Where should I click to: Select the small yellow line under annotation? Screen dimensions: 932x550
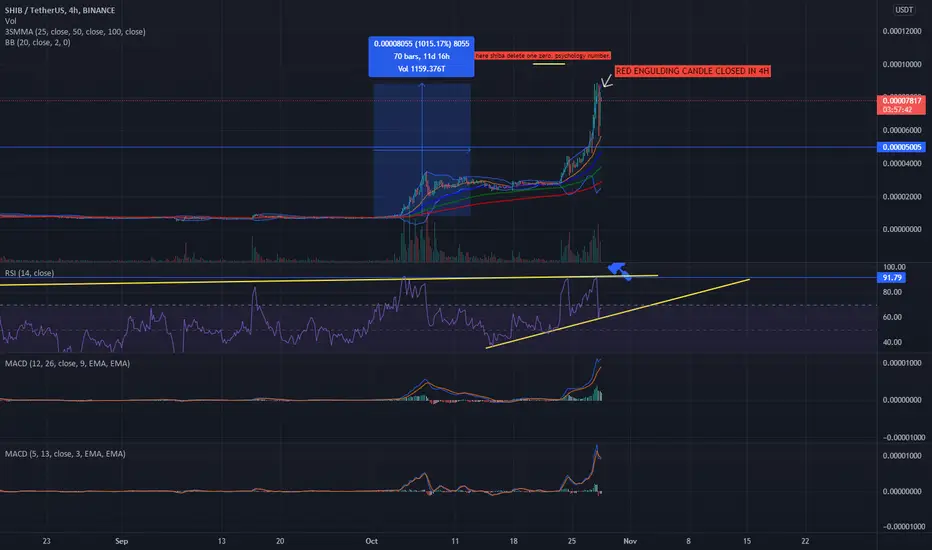[x=549, y=64]
